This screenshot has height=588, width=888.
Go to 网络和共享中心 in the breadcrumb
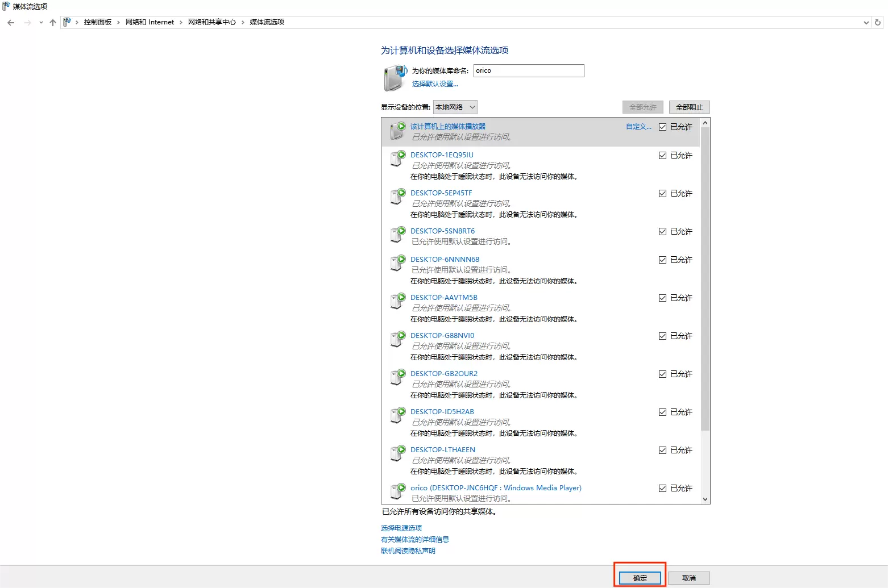(211, 22)
